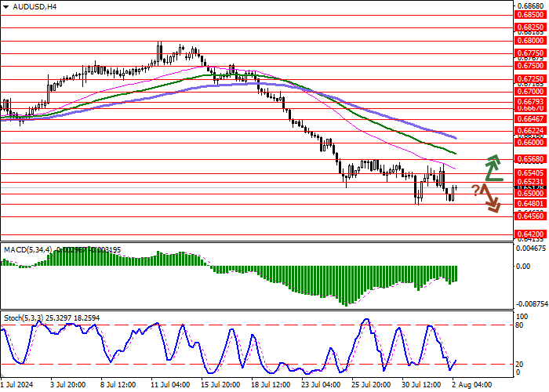
Task: Click the 2 Aug 04:00 time label
Action: click(471, 385)
